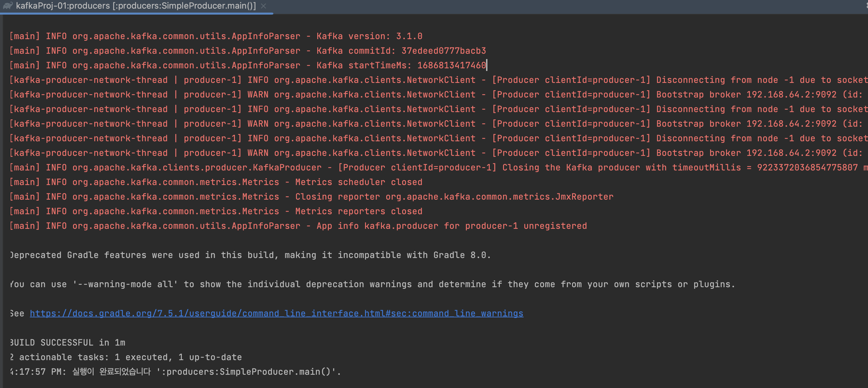This screenshot has width=868, height=388.
Task: Click the App info kafka.producer unregistered line
Action: [x=298, y=226]
